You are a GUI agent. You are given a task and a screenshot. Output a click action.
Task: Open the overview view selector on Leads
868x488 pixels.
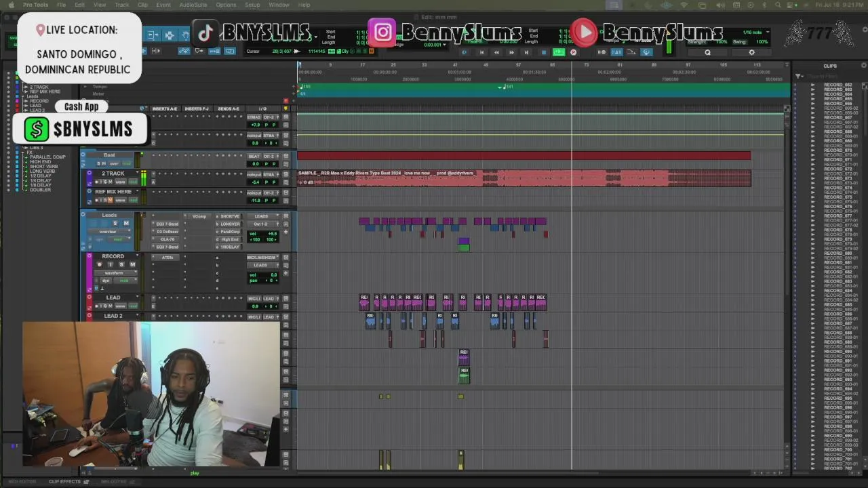coord(108,232)
